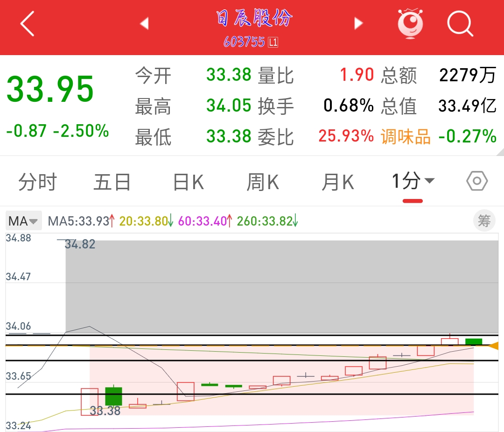The image size is (504, 432).
Task: Tap the orange current-price arrow marker
Action: point(493,346)
